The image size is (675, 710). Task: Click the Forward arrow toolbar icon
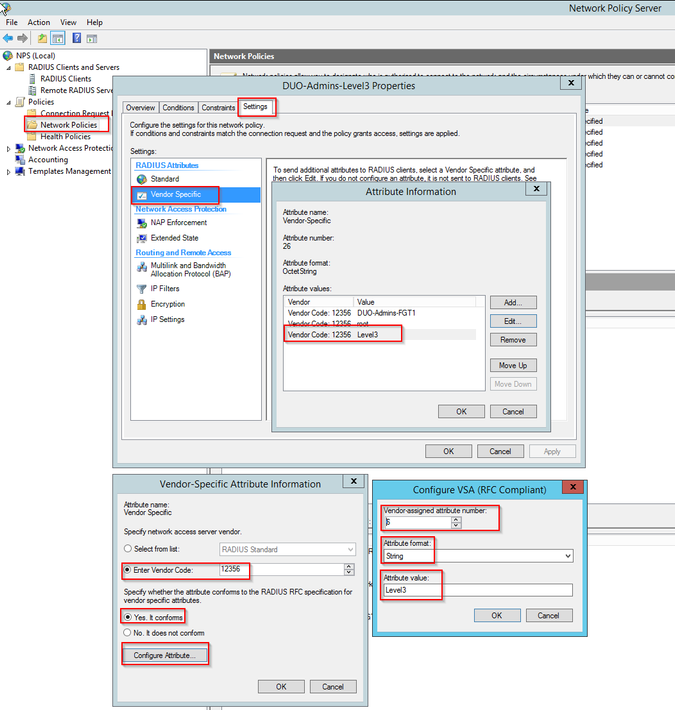pyautogui.click(x=22, y=38)
